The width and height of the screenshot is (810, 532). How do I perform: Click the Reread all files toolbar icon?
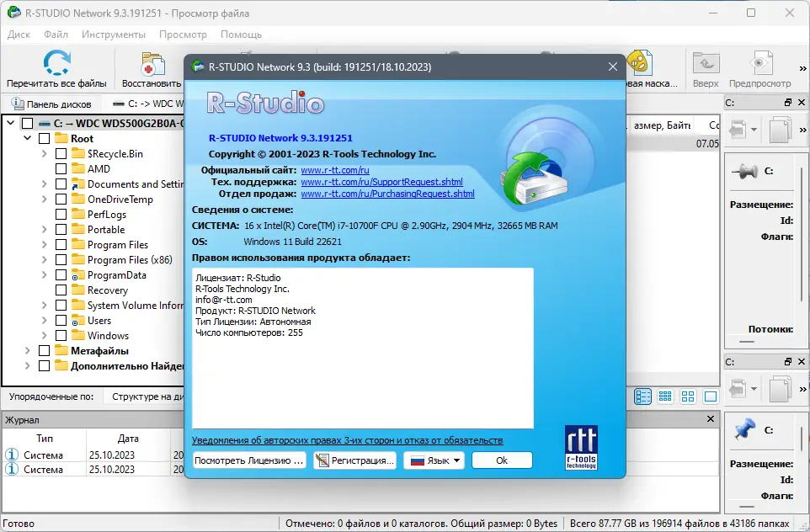point(56,63)
